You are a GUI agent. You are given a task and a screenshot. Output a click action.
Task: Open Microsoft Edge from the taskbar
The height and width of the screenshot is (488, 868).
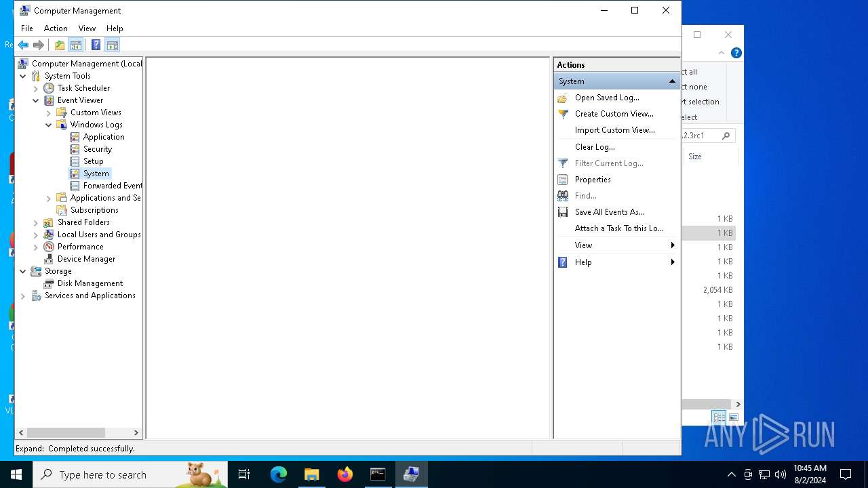tap(279, 474)
